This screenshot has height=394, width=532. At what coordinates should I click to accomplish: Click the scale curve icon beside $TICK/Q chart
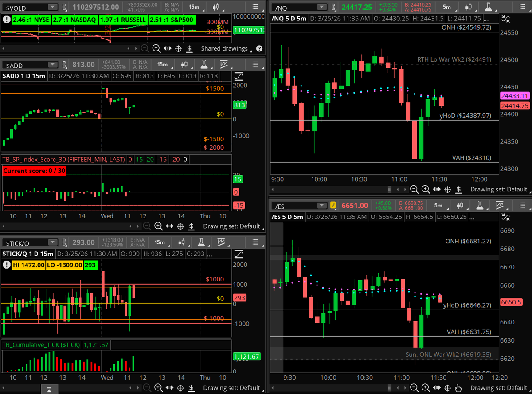point(239,254)
